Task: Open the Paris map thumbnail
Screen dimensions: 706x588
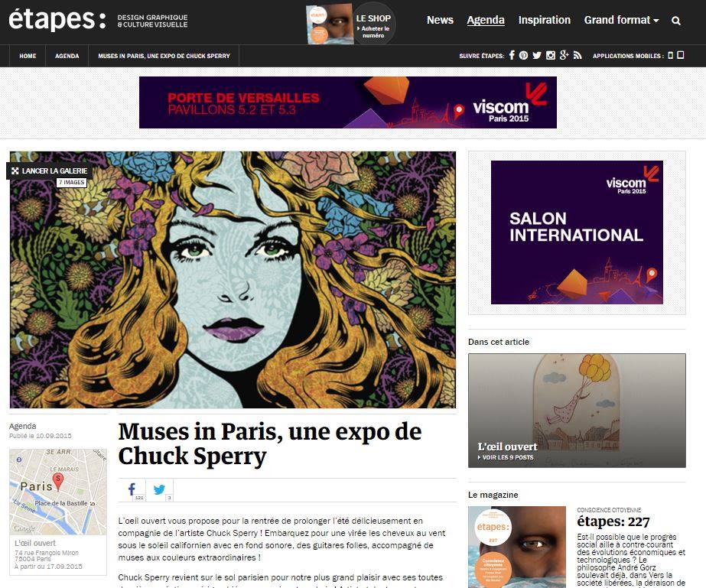Action: 58,492
